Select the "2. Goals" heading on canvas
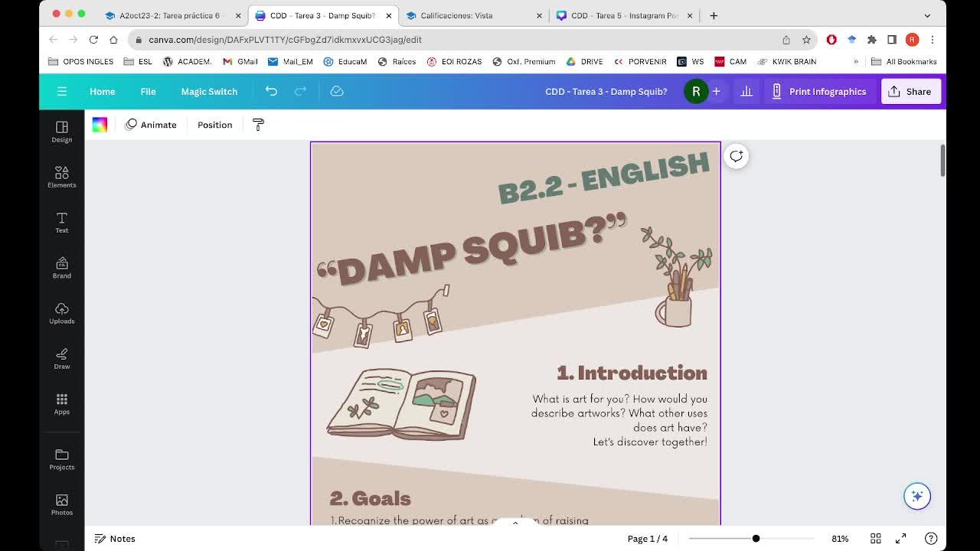 coord(371,498)
